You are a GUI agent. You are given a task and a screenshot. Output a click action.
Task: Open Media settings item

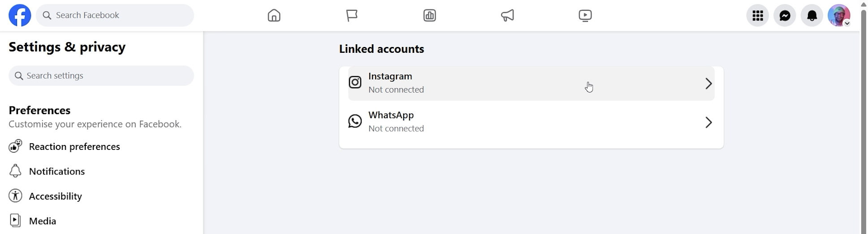pos(43,221)
